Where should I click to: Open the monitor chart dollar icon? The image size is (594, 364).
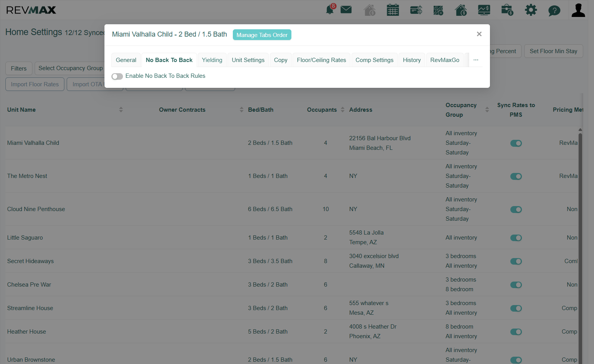484,10
